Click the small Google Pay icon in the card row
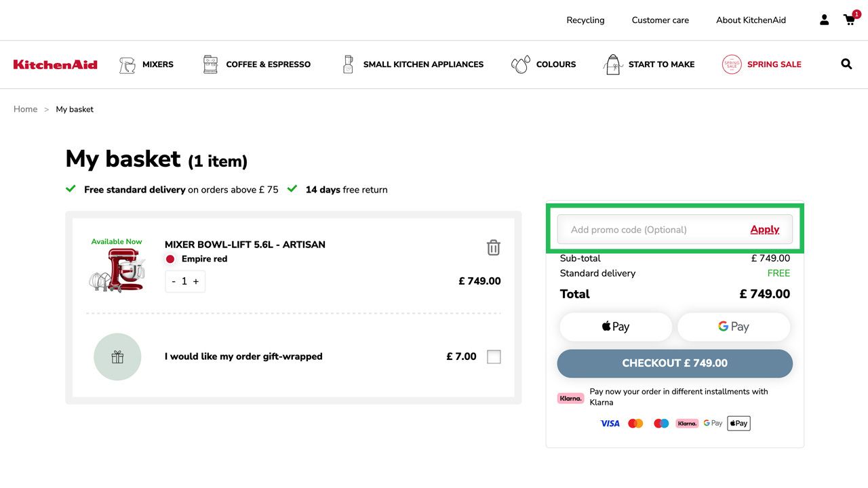The width and height of the screenshot is (868, 488). pyautogui.click(x=713, y=424)
